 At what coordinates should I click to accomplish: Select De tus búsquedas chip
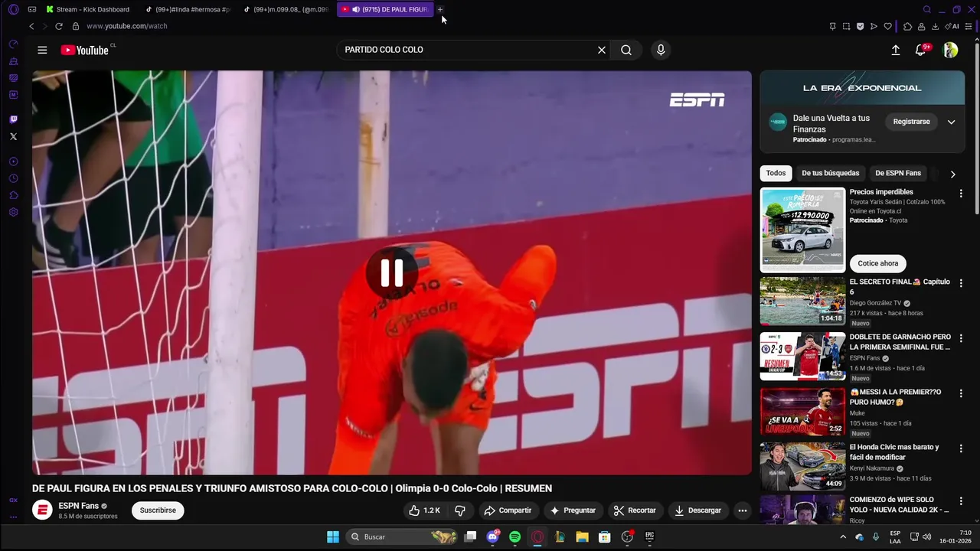(831, 173)
